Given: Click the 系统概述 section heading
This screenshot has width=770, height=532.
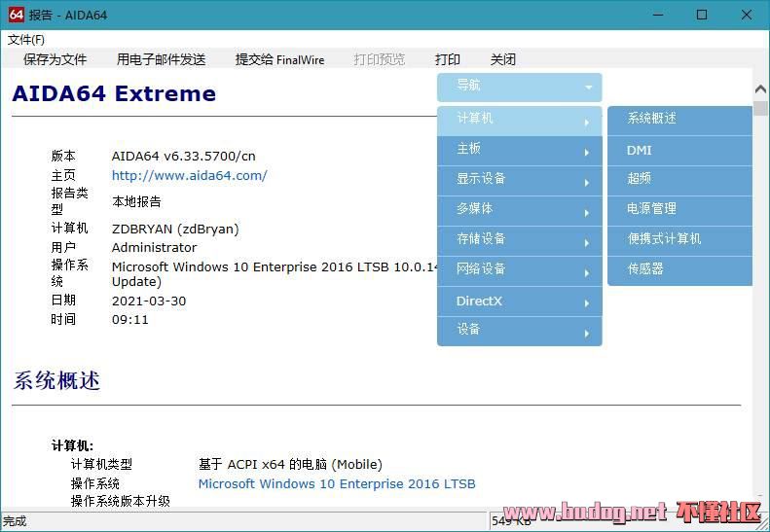Looking at the screenshot, I should click(56, 380).
